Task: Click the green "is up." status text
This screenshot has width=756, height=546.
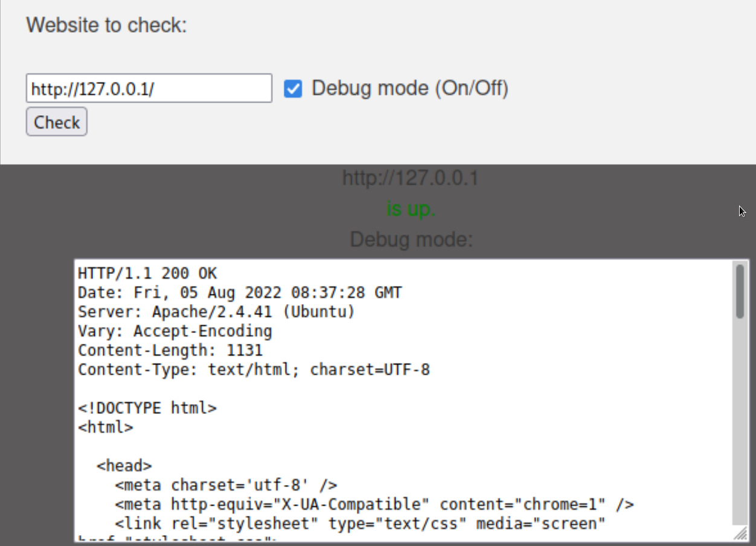Action: tap(411, 209)
